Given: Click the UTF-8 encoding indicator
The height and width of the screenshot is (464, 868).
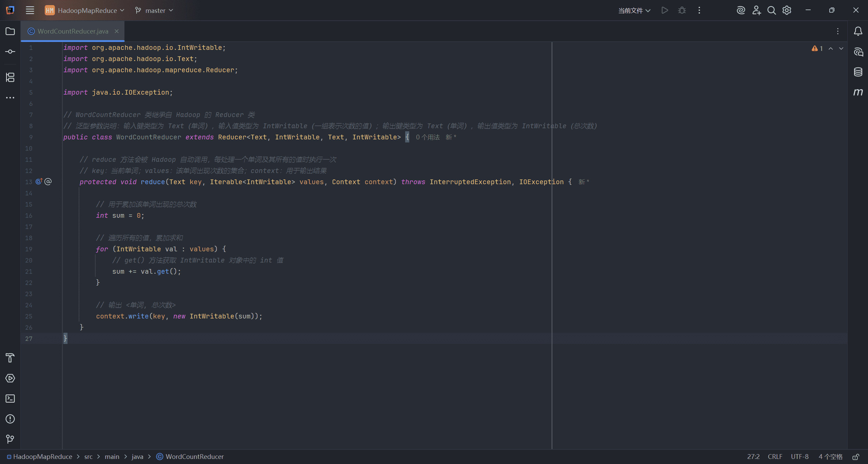Looking at the screenshot, I should click(800, 457).
